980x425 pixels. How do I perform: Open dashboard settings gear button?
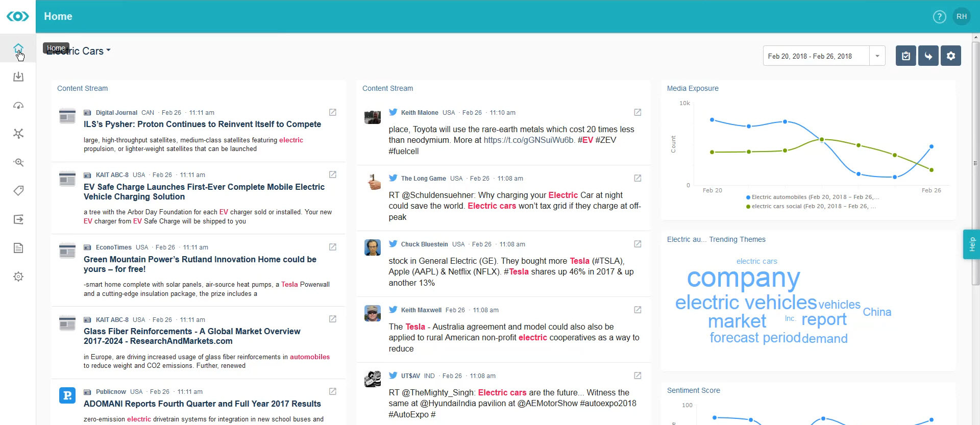pos(950,56)
